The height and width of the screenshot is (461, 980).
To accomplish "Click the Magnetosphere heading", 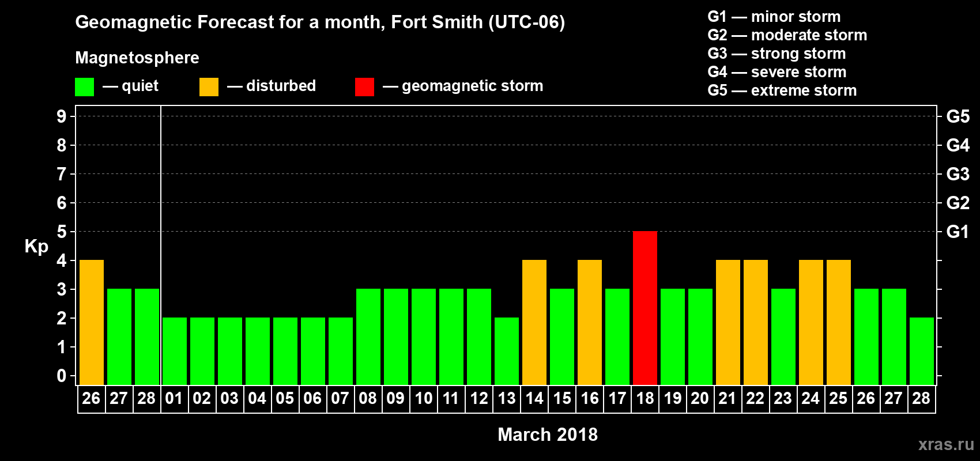I will 137,58.
